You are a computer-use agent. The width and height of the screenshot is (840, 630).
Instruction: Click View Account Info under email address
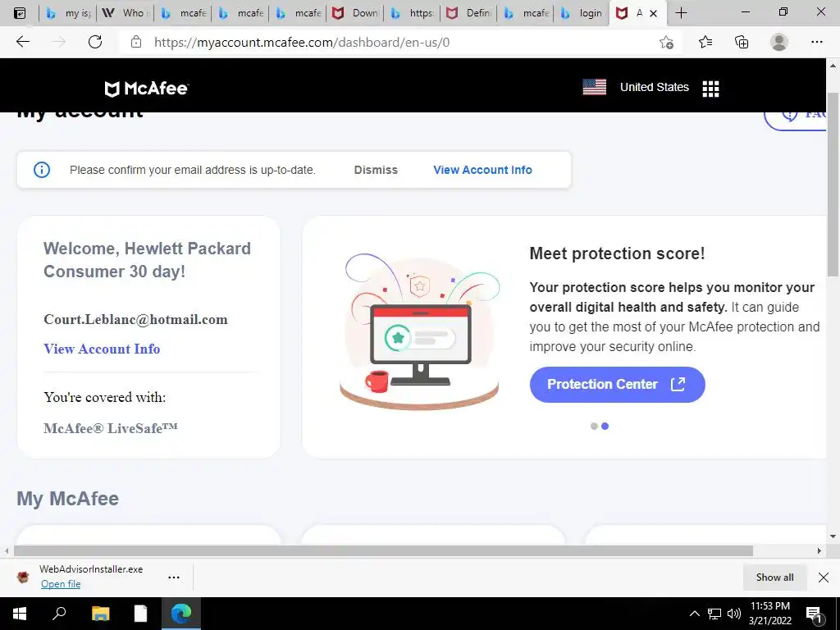click(x=102, y=349)
